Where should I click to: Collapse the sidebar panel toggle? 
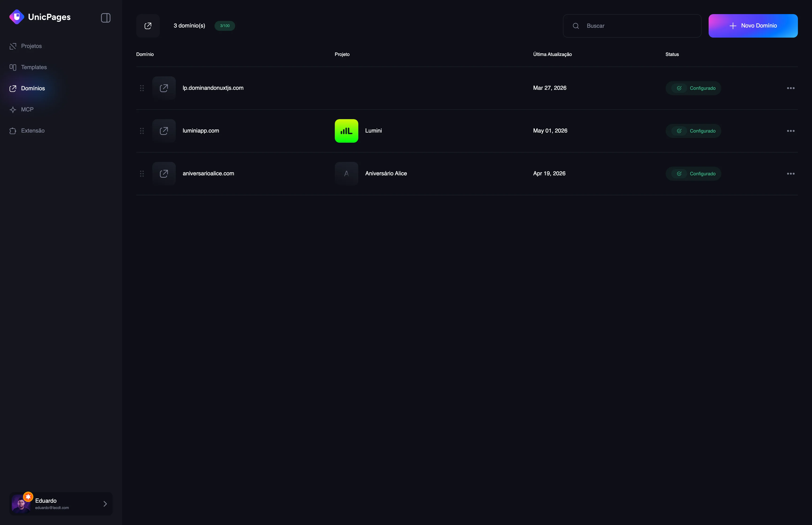click(106, 18)
